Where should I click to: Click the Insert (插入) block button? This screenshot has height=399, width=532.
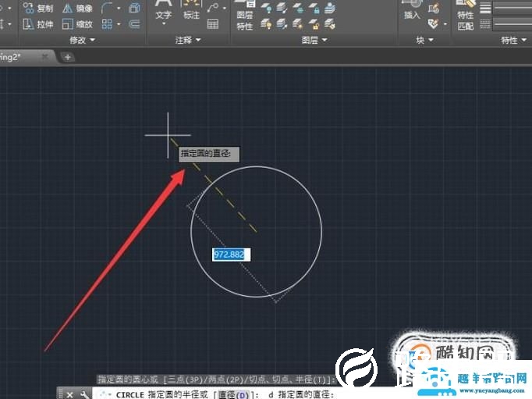coord(411,12)
